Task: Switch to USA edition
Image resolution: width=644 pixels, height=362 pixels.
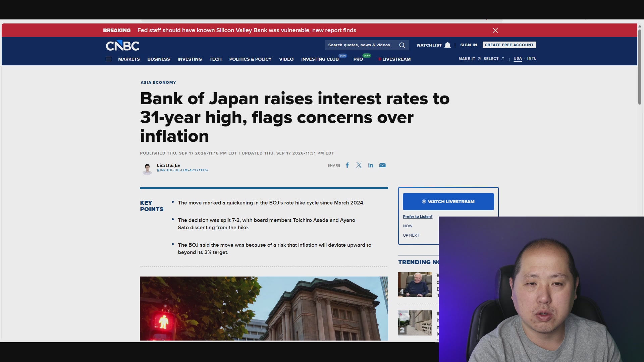Action: click(x=518, y=58)
